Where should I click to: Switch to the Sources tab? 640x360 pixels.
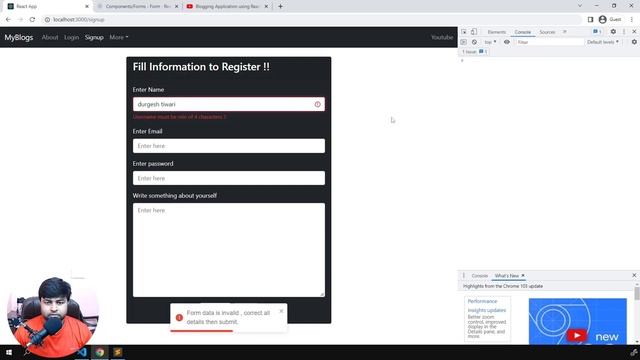coord(547,32)
